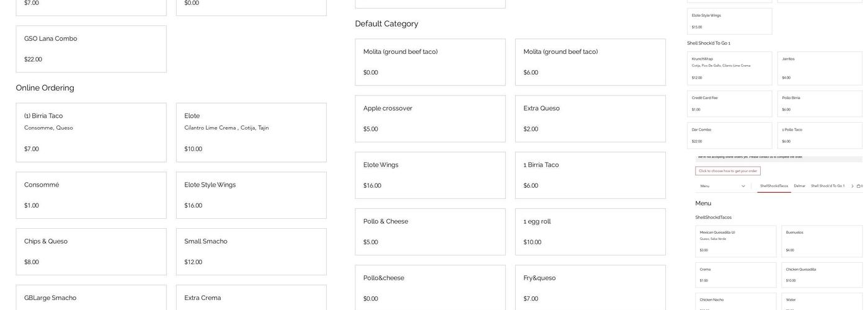Select the 1 Birria Taco $6.00 card
The height and width of the screenshot is (310, 868).
coord(590,175)
